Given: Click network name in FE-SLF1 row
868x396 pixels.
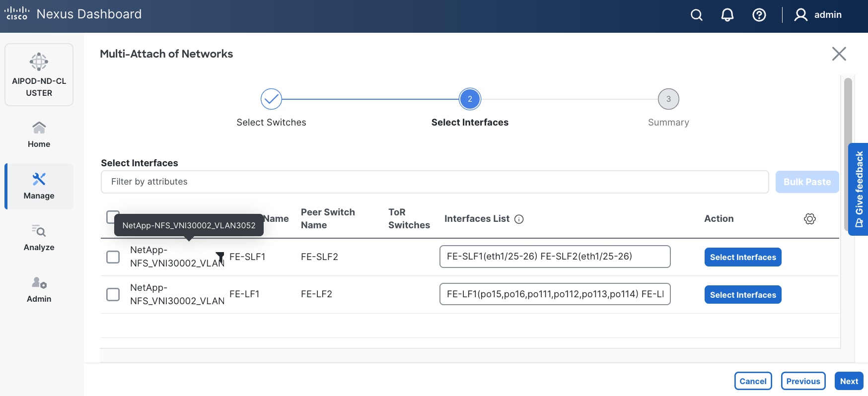Looking at the screenshot, I should click(177, 257).
